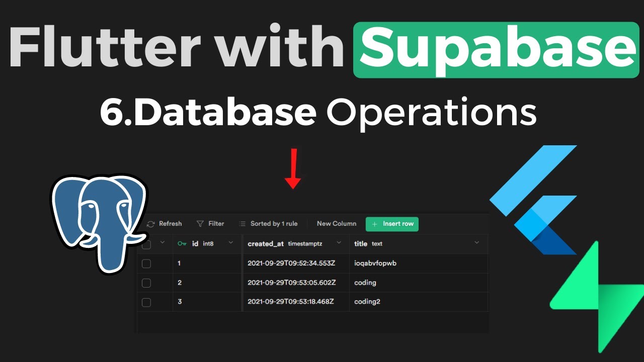Select the id cell containing 2
The image size is (644, 362).
[207, 283]
